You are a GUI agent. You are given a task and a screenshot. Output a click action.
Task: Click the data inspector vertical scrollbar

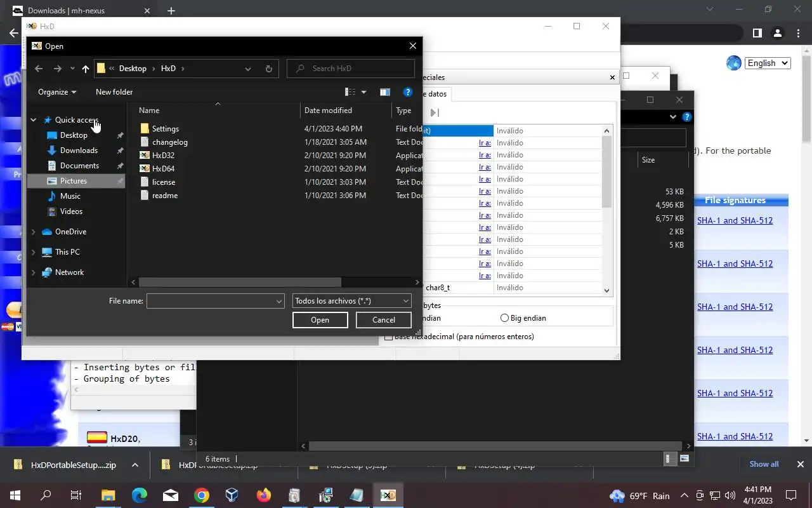coord(606,171)
